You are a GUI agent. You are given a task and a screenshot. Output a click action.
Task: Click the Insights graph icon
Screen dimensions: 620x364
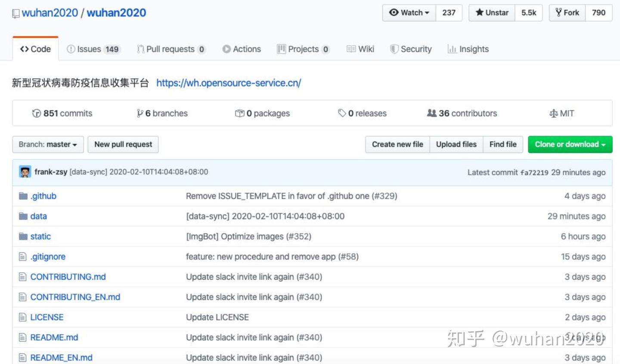coord(452,49)
